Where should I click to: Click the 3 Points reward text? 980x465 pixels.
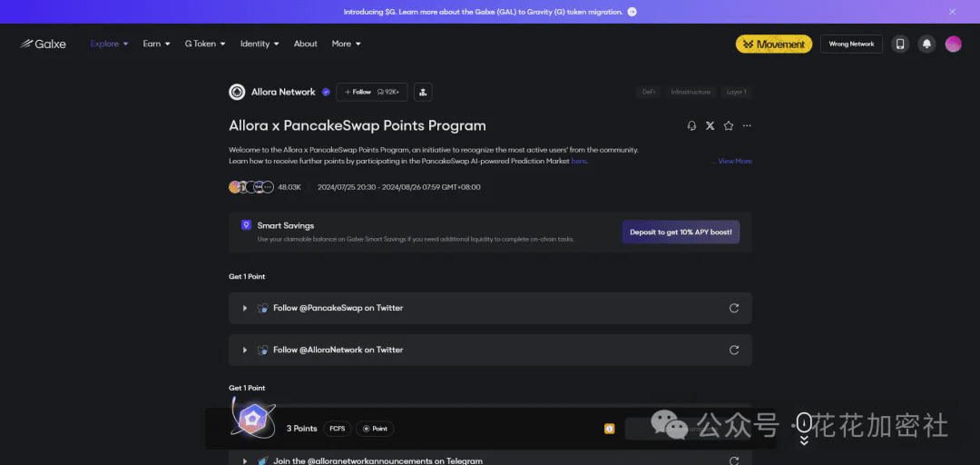tap(302, 429)
